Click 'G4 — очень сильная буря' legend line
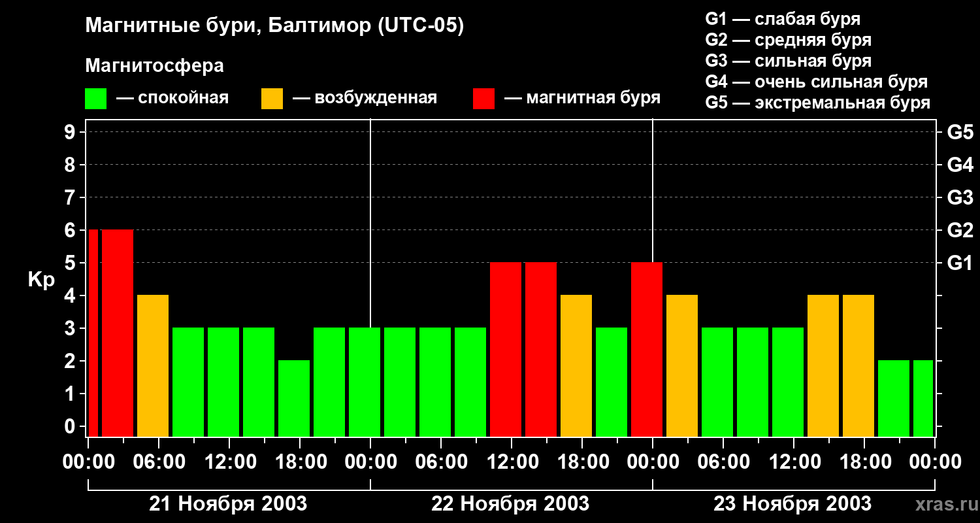This screenshot has height=523, width=980. [x=816, y=82]
